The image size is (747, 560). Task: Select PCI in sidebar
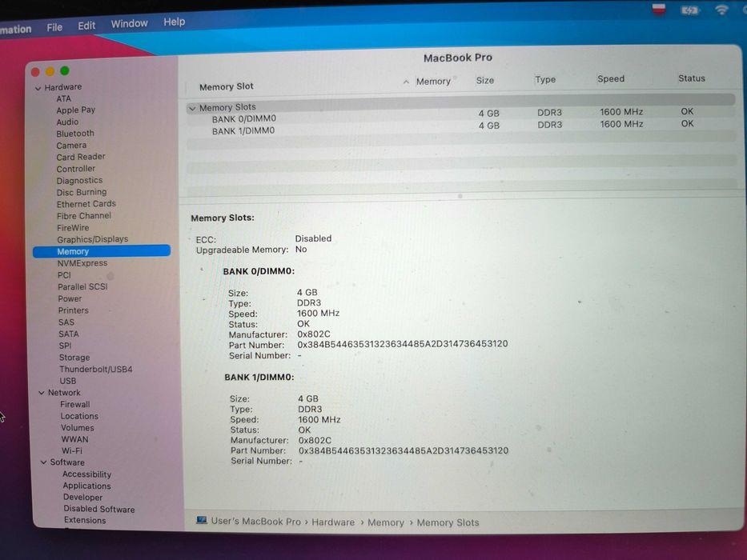click(x=64, y=274)
